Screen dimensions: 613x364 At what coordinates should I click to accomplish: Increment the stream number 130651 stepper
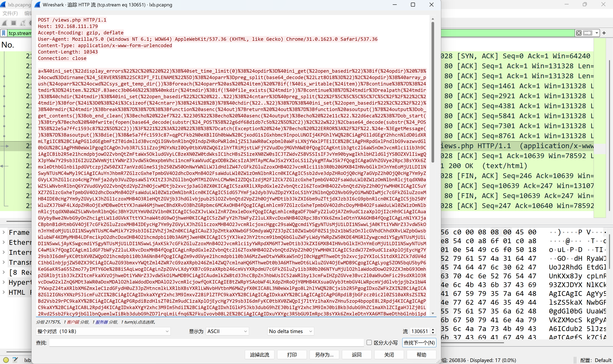(433, 330)
